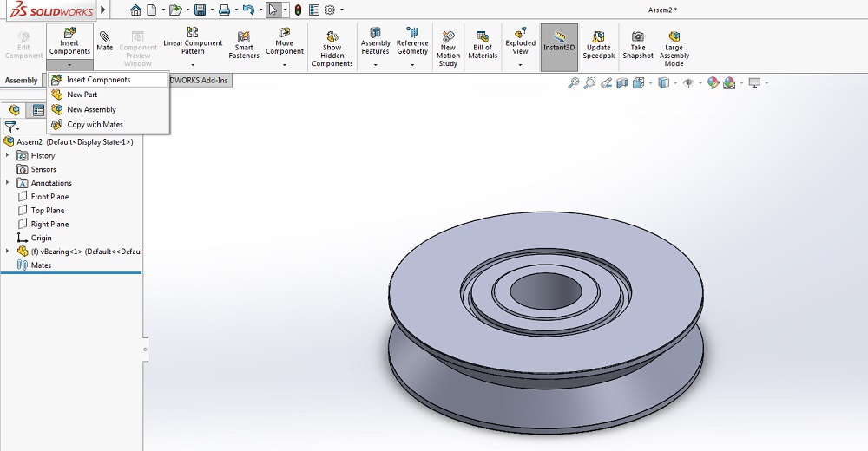Open Display Style icon
Screen dimensions: 868x451
(x=663, y=83)
